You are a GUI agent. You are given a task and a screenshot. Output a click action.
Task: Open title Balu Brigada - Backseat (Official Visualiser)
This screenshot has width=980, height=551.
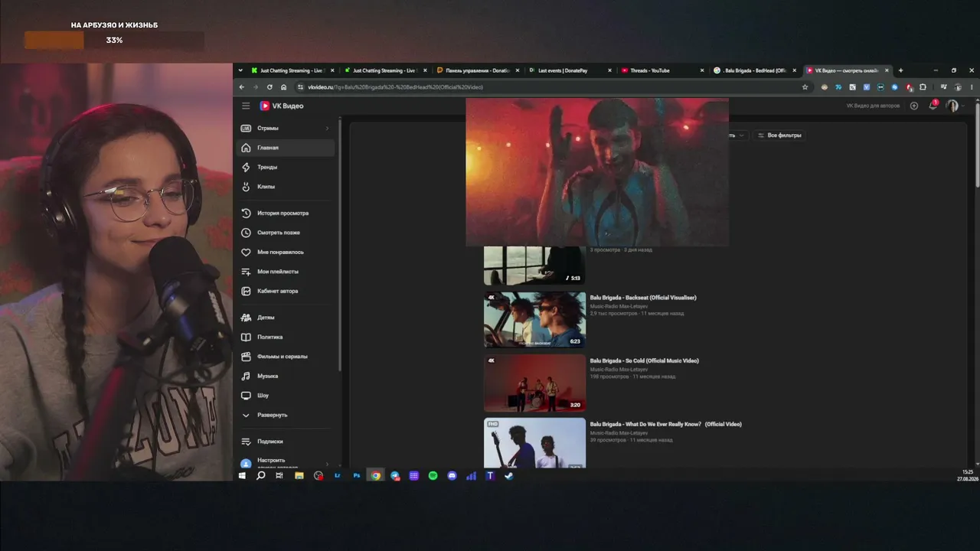click(x=643, y=298)
